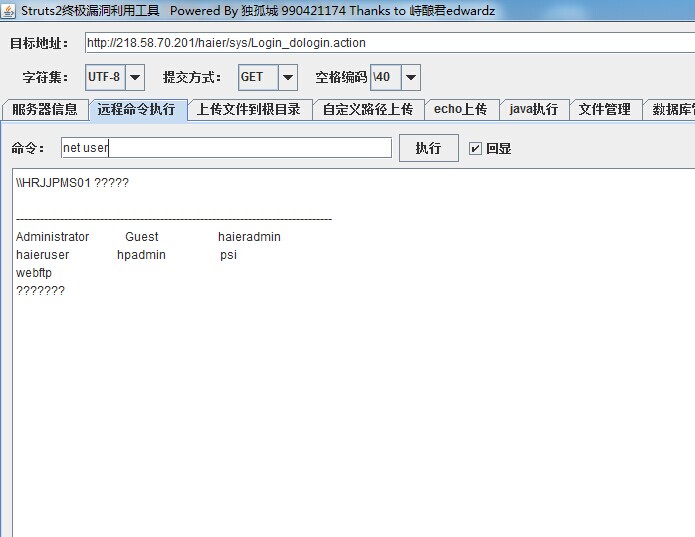Click the Java app icon in the title bar
The width and height of the screenshot is (695, 537).
click(x=8, y=10)
